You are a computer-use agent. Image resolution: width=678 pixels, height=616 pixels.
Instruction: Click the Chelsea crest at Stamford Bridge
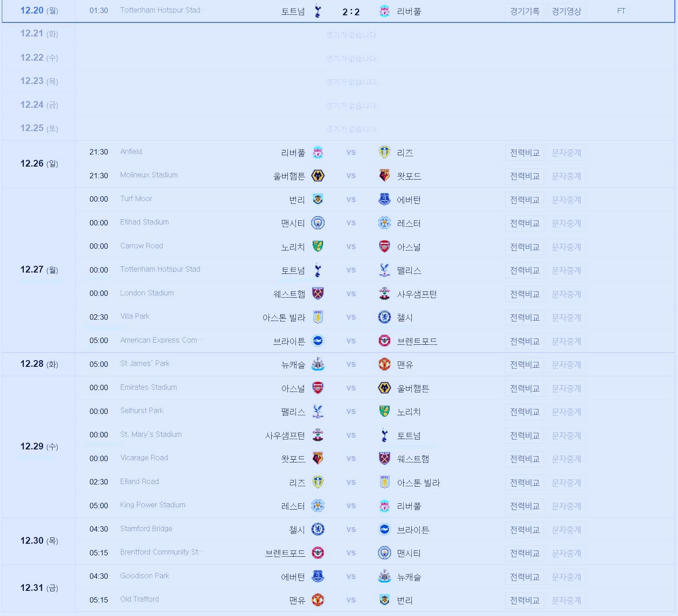tap(319, 530)
